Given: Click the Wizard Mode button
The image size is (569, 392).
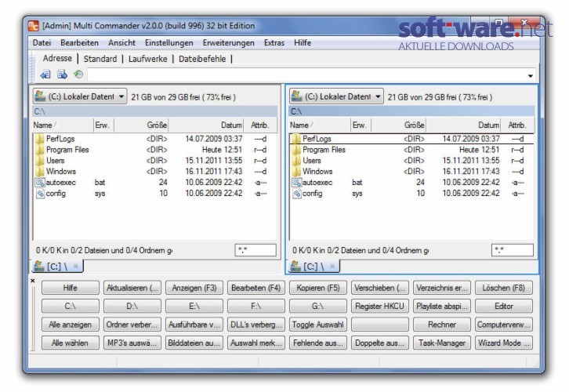Looking at the screenshot, I should click(x=504, y=343).
